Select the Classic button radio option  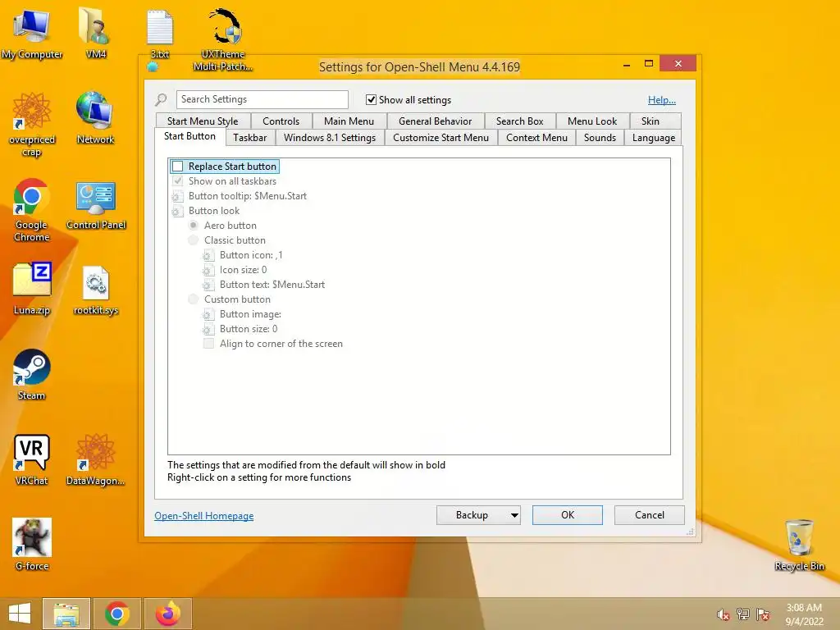194,240
